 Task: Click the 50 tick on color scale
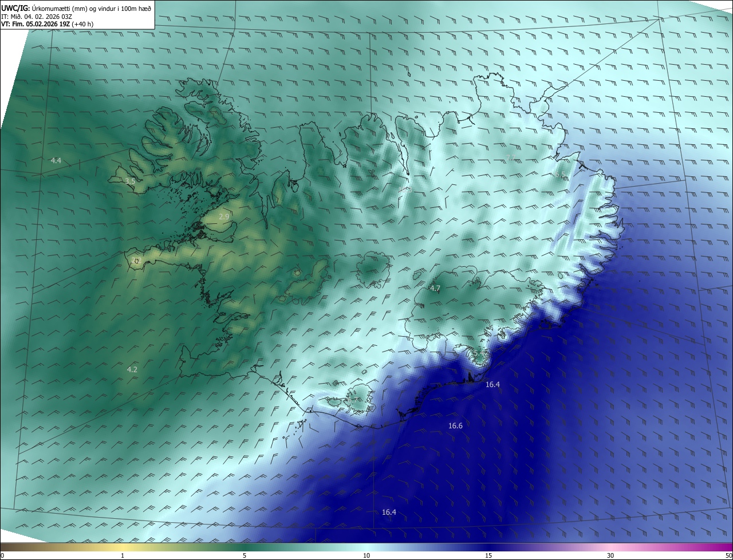click(728, 555)
